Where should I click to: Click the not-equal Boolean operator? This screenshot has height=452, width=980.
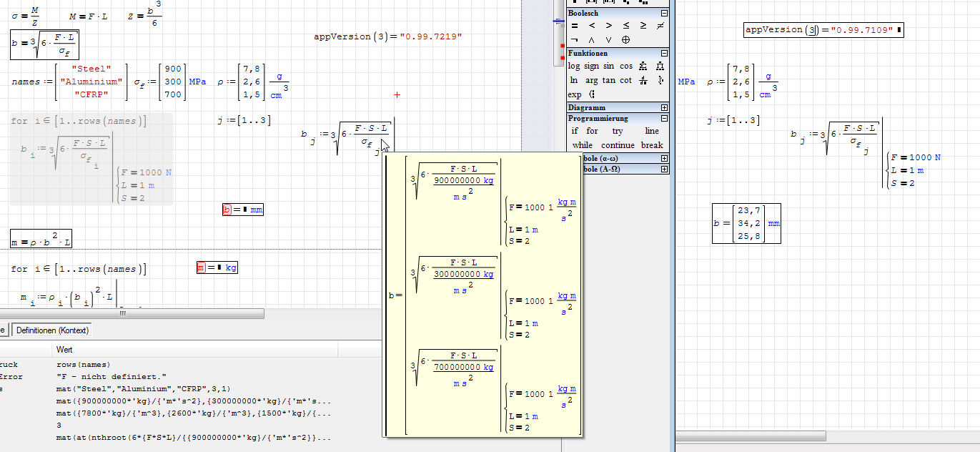coord(660,26)
